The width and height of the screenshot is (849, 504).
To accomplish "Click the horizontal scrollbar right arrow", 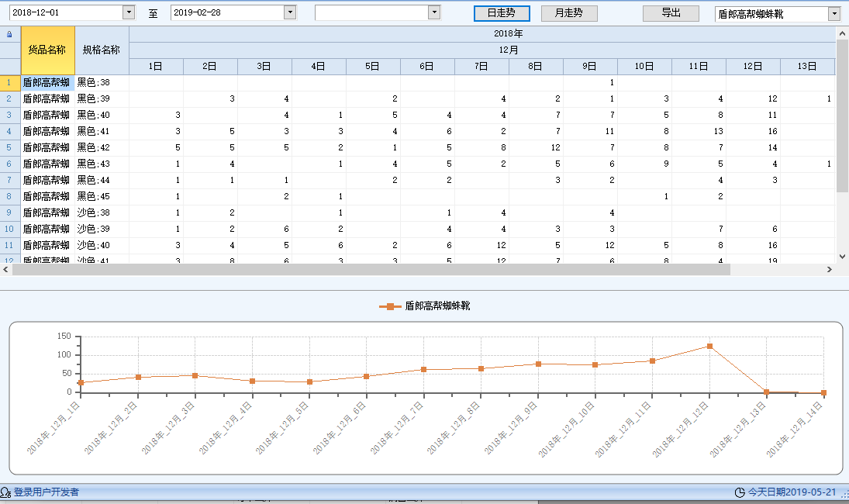I will [828, 270].
